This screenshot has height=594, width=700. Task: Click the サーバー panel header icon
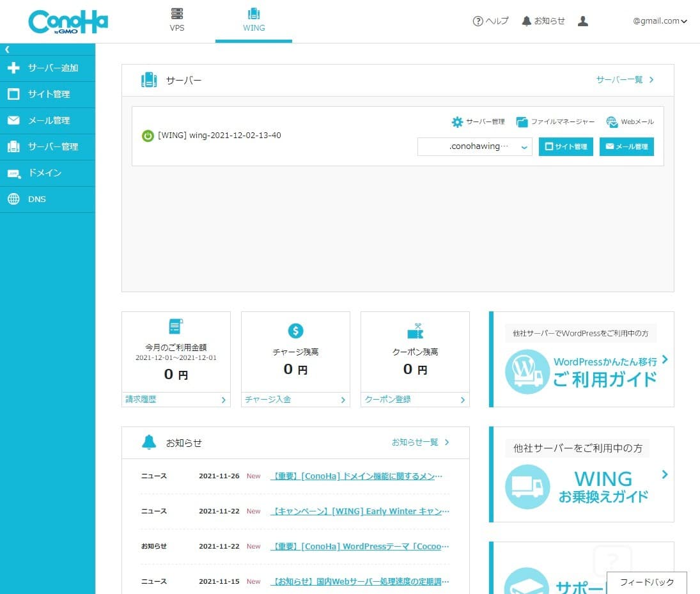(x=149, y=80)
